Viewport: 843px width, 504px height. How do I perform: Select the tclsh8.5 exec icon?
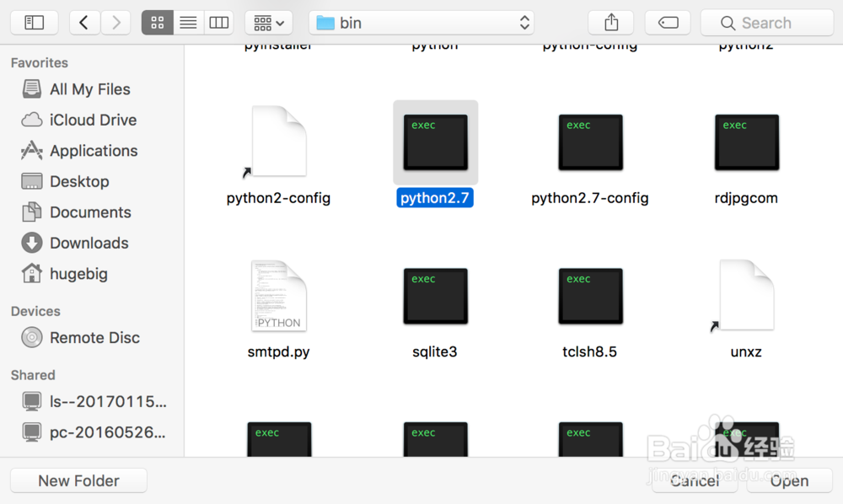[590, 296]
